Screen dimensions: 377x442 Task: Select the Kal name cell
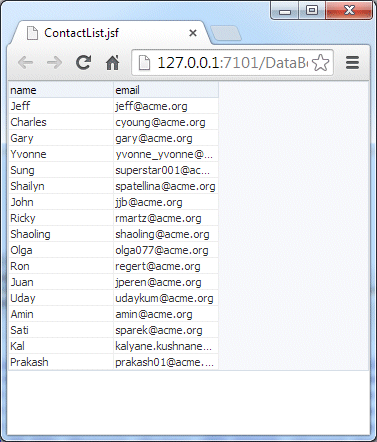61,346
